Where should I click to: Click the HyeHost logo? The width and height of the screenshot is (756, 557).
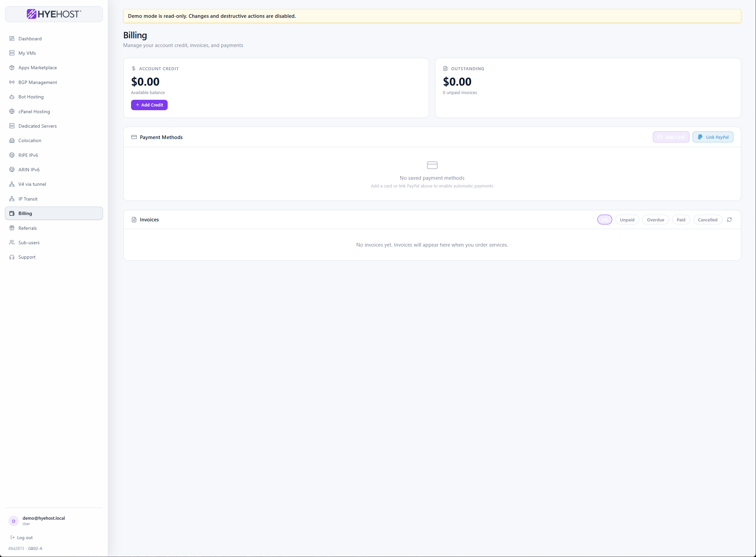point(54,14)
